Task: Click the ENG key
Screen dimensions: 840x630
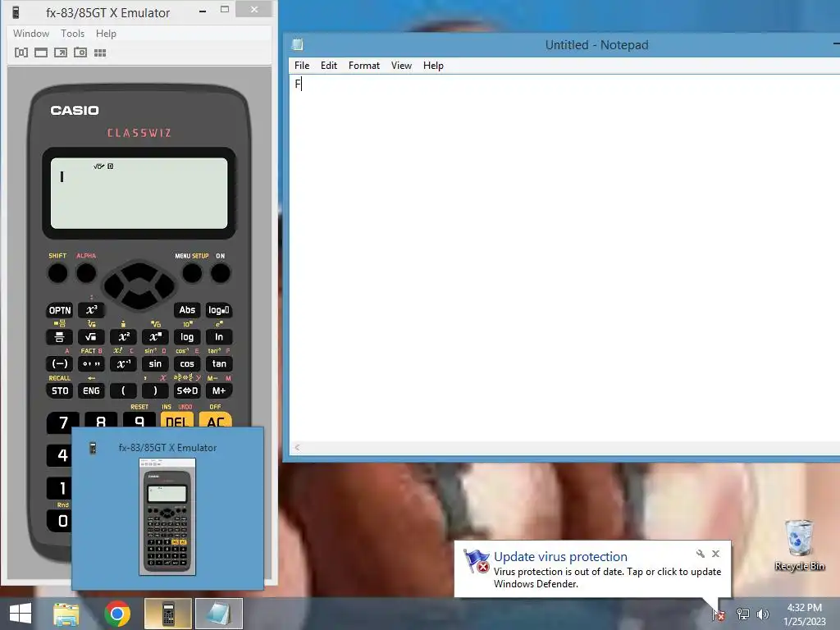Action: 91,390
